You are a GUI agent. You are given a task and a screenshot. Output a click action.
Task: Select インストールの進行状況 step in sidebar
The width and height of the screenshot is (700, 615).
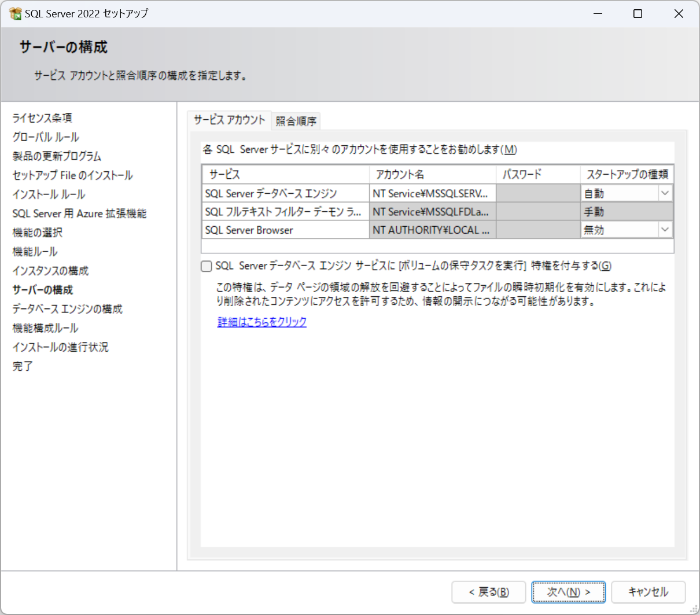tap(60, 347)
